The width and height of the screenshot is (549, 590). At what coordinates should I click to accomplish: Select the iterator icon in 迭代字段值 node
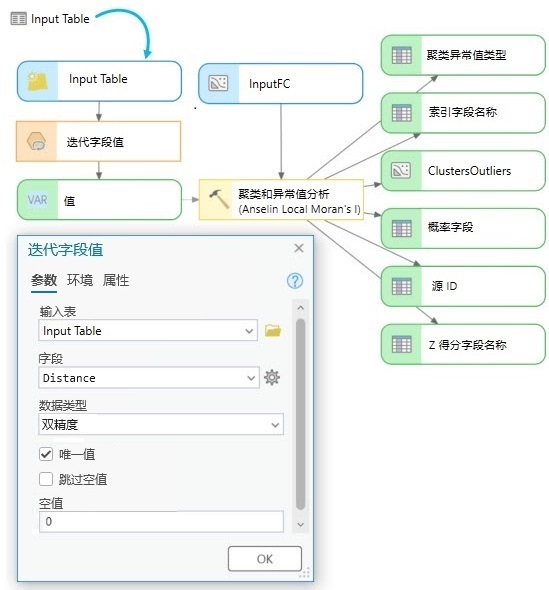click(x=36, y=141)
